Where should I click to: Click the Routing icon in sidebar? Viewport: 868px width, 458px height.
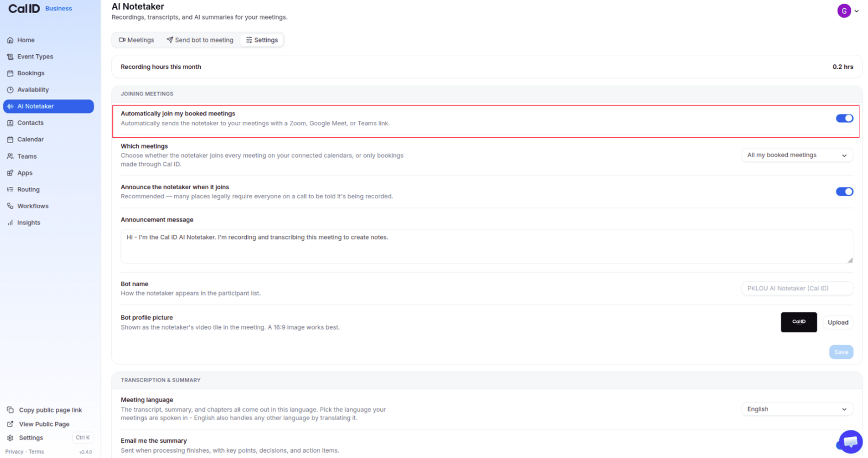10,189
